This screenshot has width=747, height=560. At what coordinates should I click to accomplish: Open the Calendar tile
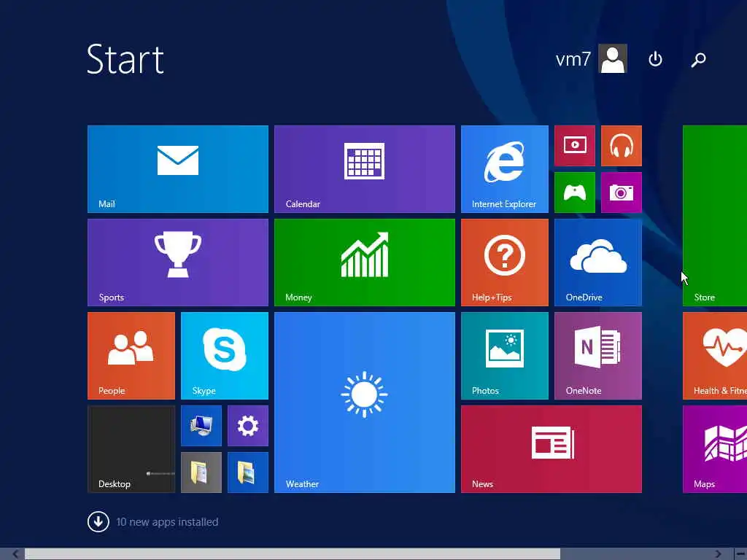click(x=365, y=169)
